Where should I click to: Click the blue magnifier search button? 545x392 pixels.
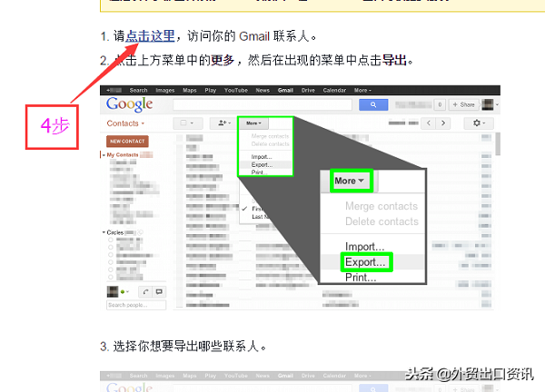click(373, 104)
